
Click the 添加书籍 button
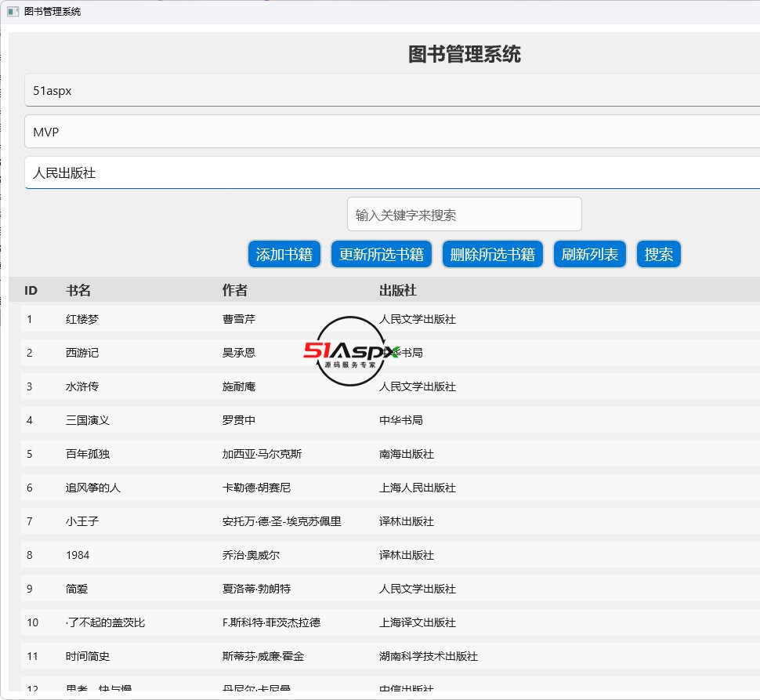point(284,254)
